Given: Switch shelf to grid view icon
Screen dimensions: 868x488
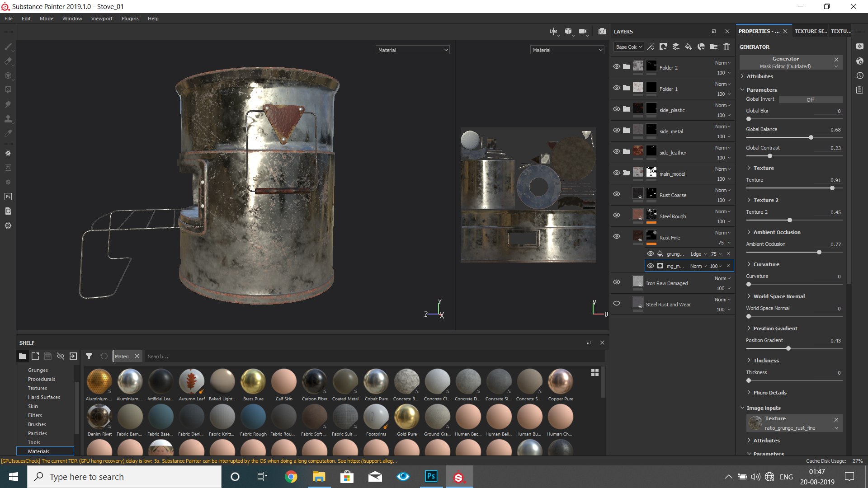Looking at the screenshot, I should (595, 372).
